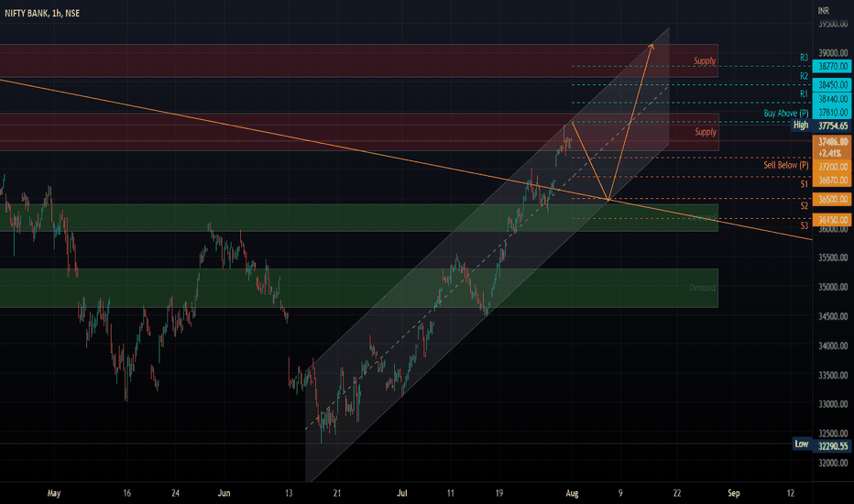Click the Aug label on time axis
854x504 pixels.
(572, 493)
